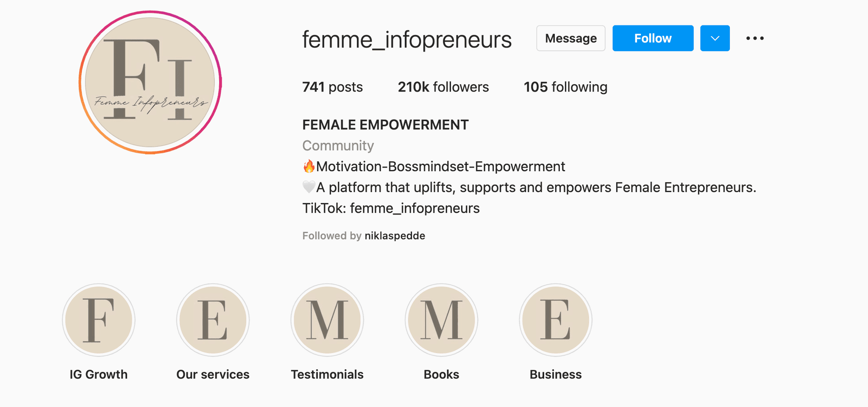Click the 741 posts count
The height and width of the screenshot is (407, 868).
click(x=332, y=87)
